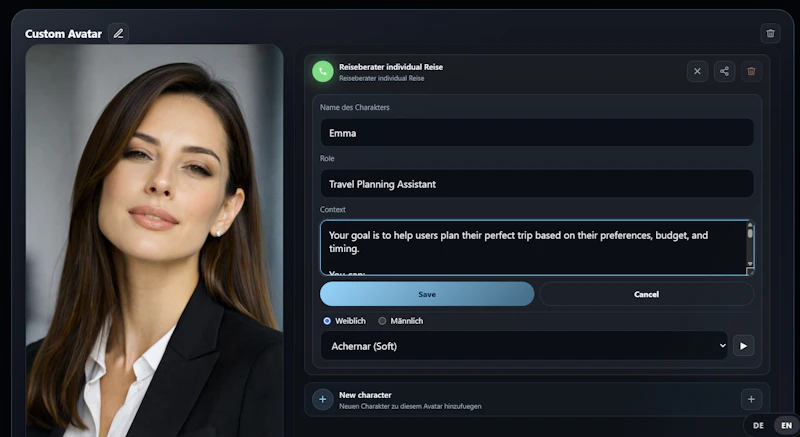800x437 pixels.
Task: Select the Männlich radio option
Action: point(382,321)
